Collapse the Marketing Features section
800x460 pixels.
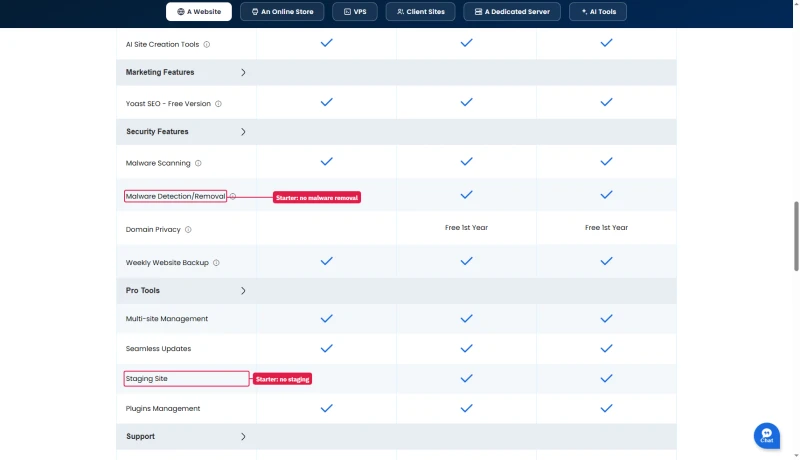243,72
